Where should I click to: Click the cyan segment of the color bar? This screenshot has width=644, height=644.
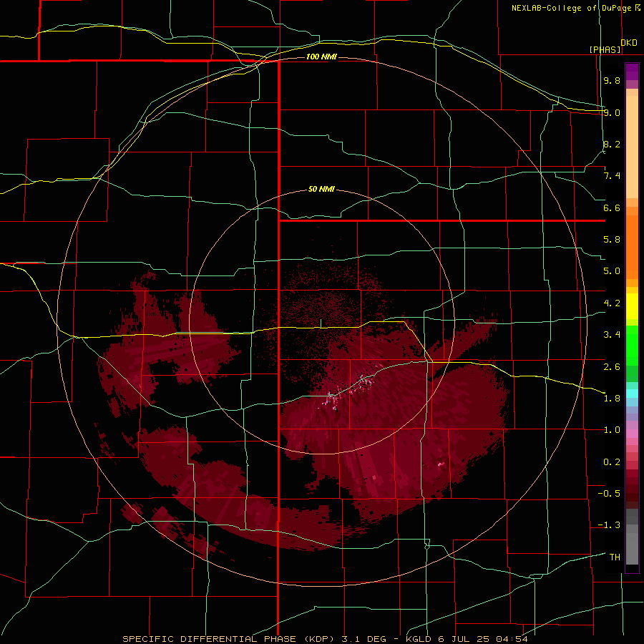click(x=632, y=394)
